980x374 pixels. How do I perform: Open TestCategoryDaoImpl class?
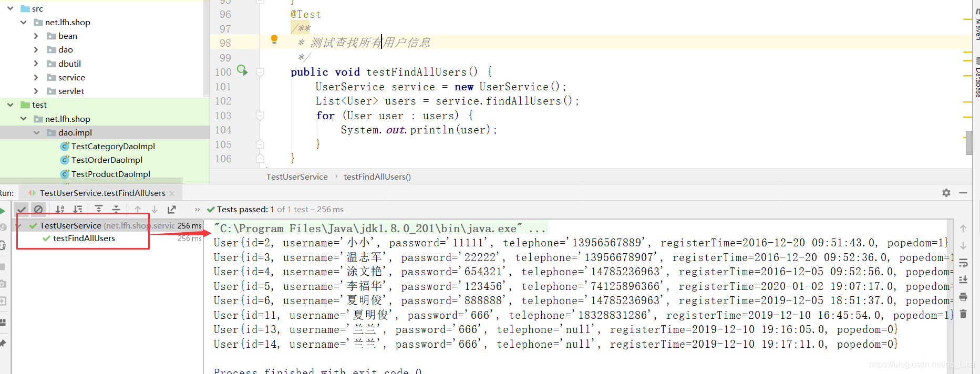(113, 146)
